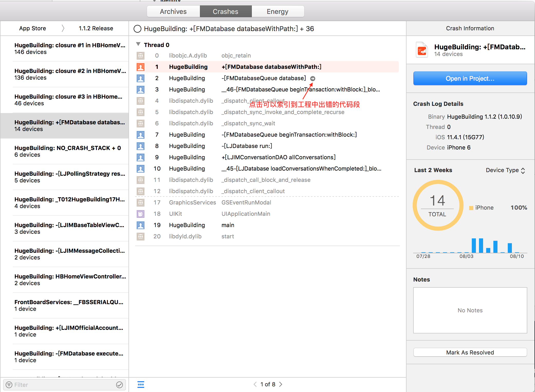This screenshot has height=392, width=535.
Task: Click user code icon for LJDatabase run: frame
Action: click(141, 146)
